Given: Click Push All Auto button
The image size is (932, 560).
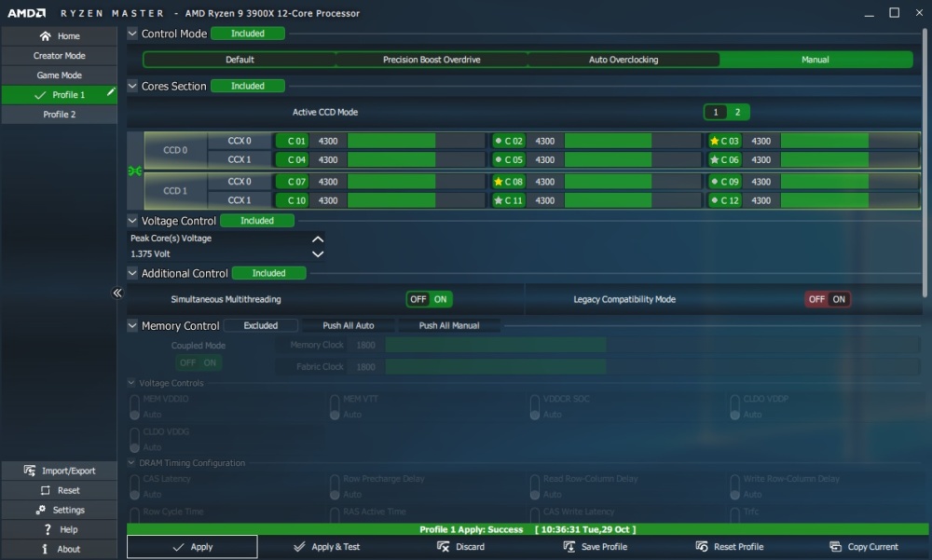Looking at the screenshot, I should (x=349, y=325).
